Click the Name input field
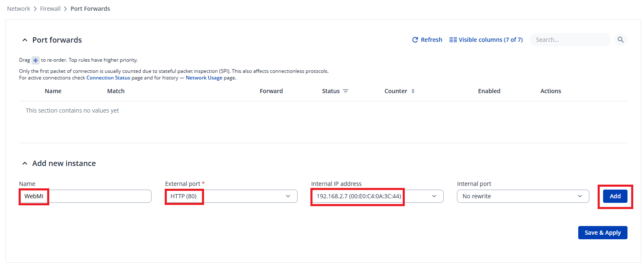This screenshot has width=644, height=267. 99,196
